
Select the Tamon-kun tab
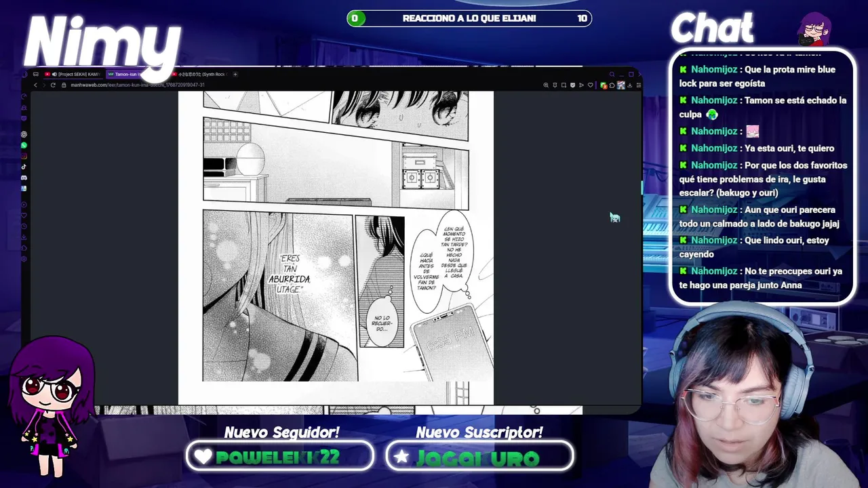tap(138, 74)
